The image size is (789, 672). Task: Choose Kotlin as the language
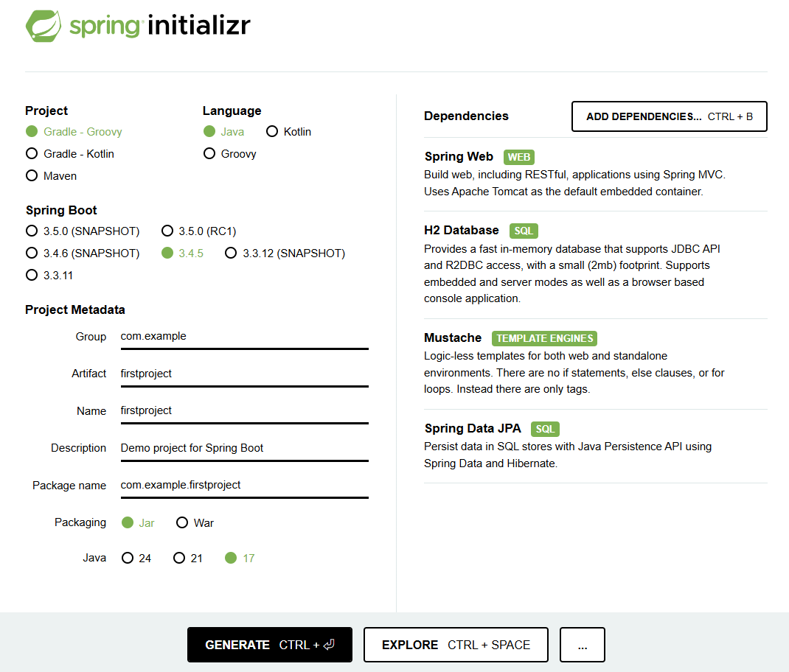pos(288,132)
